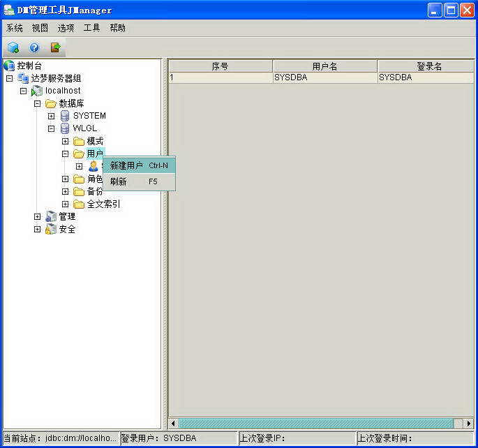
Task: Click the 模式 folder icon
Action: [79, 142]
